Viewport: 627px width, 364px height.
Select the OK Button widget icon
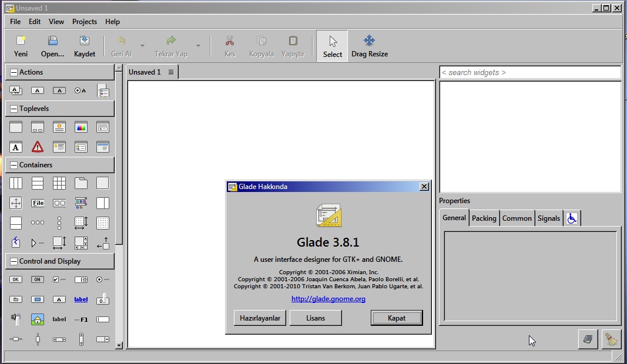pyautogui.click(x=16, y=279)
